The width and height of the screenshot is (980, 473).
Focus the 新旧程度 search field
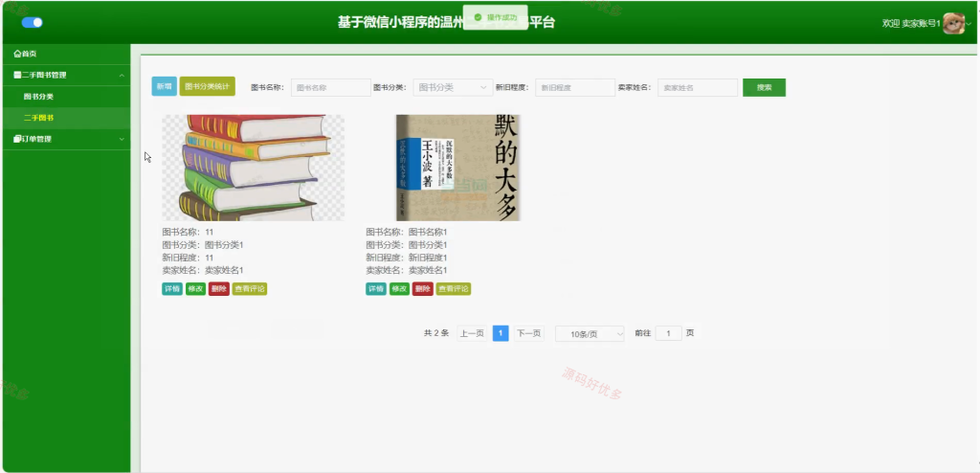point(575,87)
